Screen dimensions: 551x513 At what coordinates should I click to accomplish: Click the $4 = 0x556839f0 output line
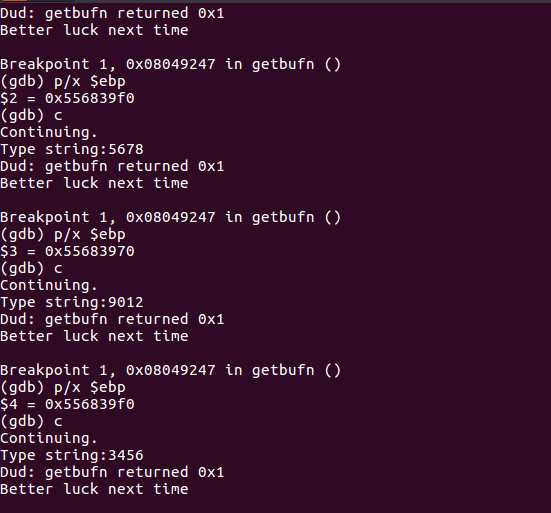[67, 404]
